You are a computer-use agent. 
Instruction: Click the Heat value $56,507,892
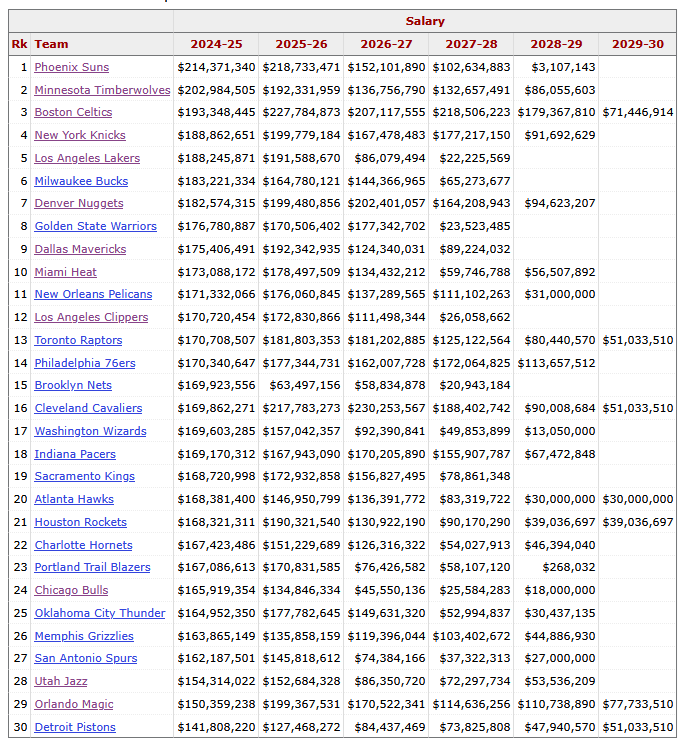click(560, 272)
